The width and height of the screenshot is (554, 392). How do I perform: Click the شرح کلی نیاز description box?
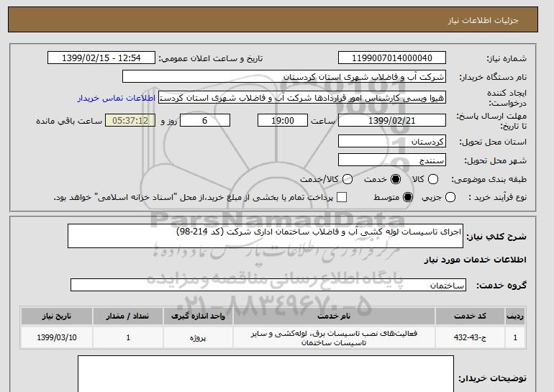pyautogui.click(x=265, y=236)
